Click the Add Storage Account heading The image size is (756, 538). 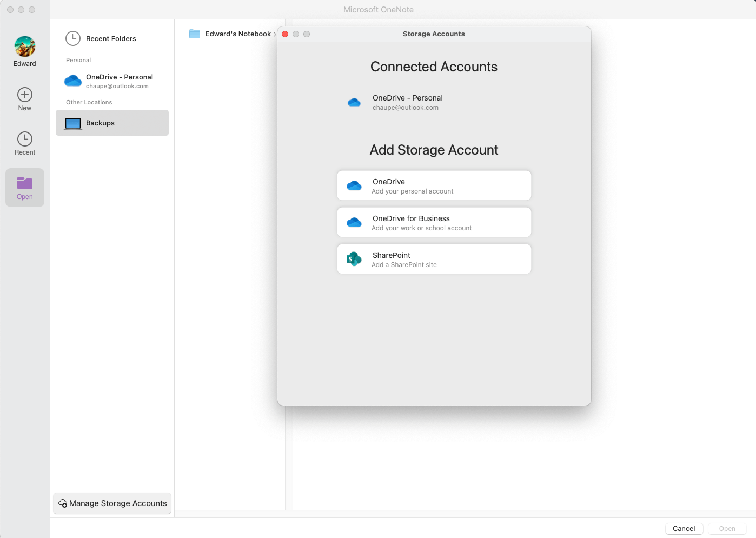click(x=434, y=150)
